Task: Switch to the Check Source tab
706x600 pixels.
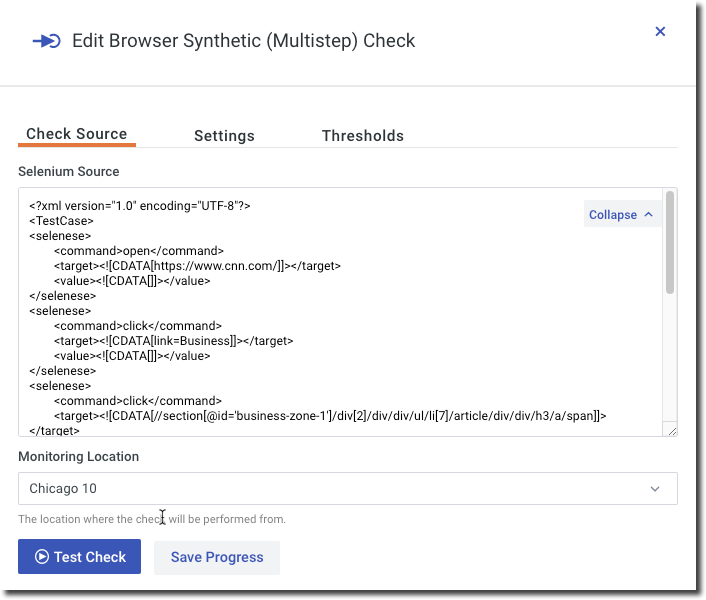Action: tap(76, 134)
